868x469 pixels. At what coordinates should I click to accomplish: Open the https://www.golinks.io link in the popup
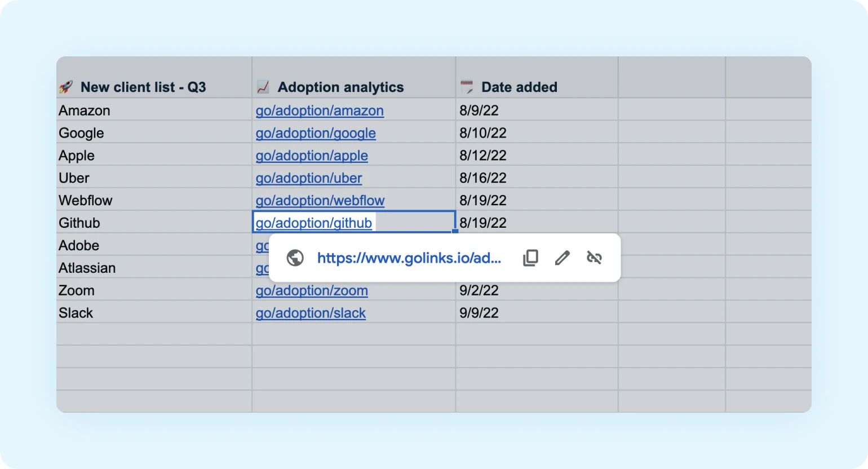[409, 258]
